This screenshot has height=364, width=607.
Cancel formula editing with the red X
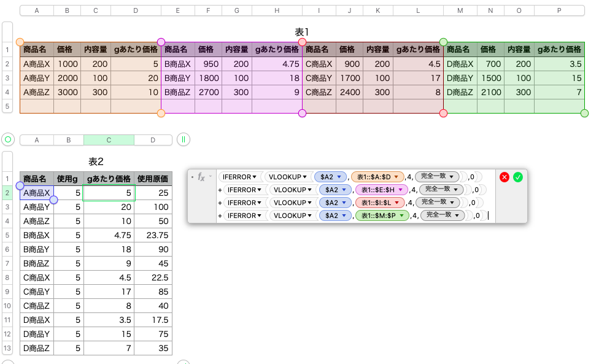(x=505, y=177)
